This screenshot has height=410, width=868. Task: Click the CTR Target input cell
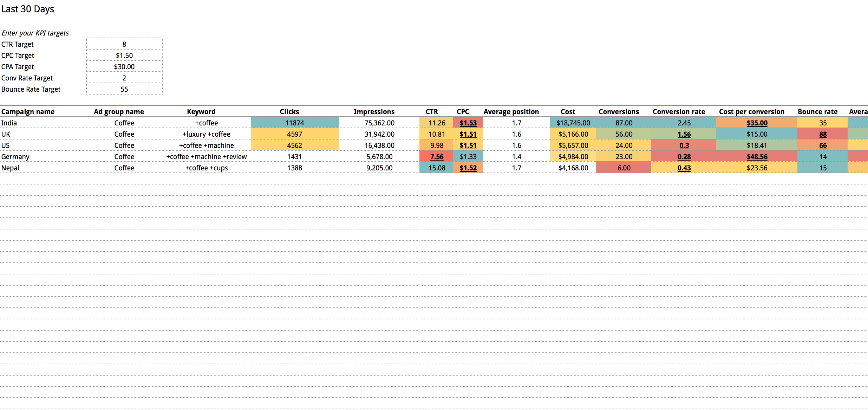[124, 44]
